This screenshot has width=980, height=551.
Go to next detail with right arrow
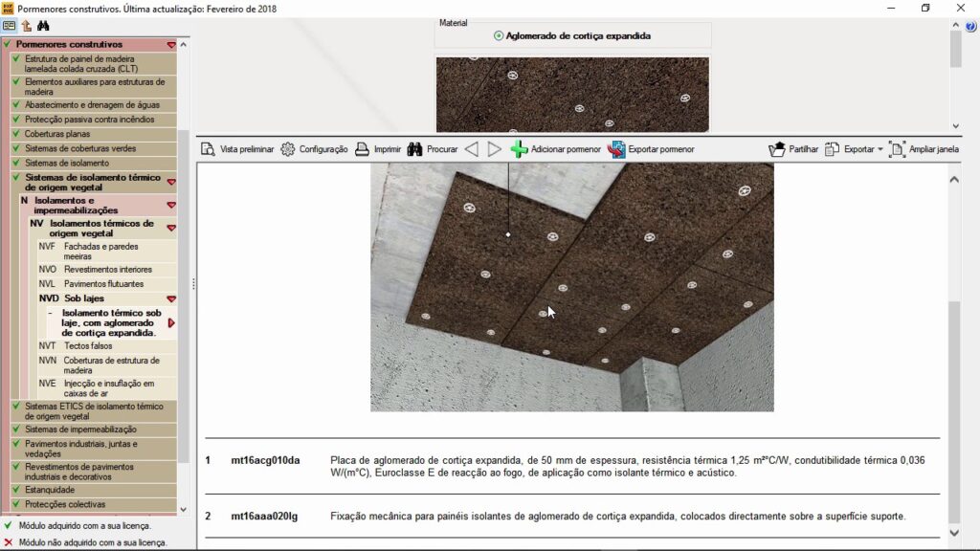point(494,149)
